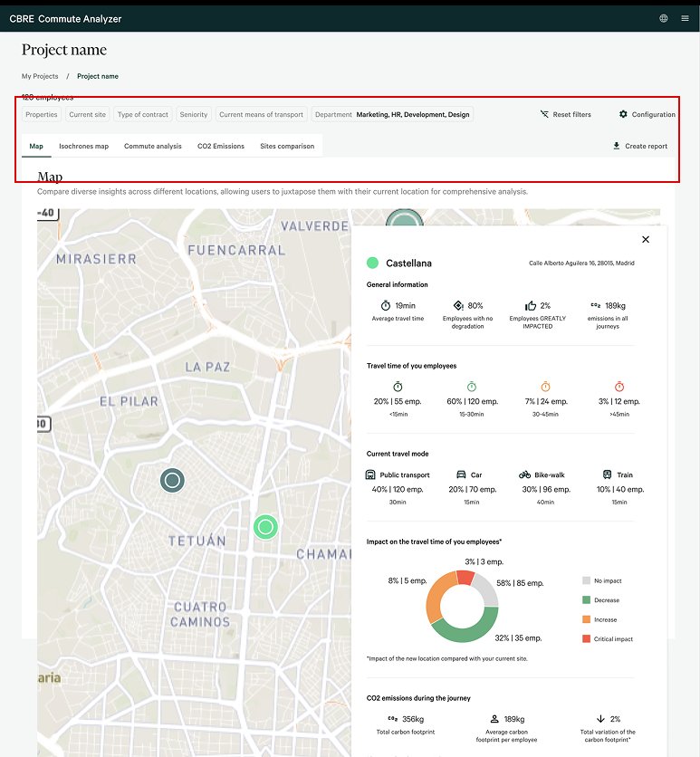This screenshot has width=700, height=757.
Task: Click the '40% | 120 emp.' public transport value
Action: click(x=398, y=489)
